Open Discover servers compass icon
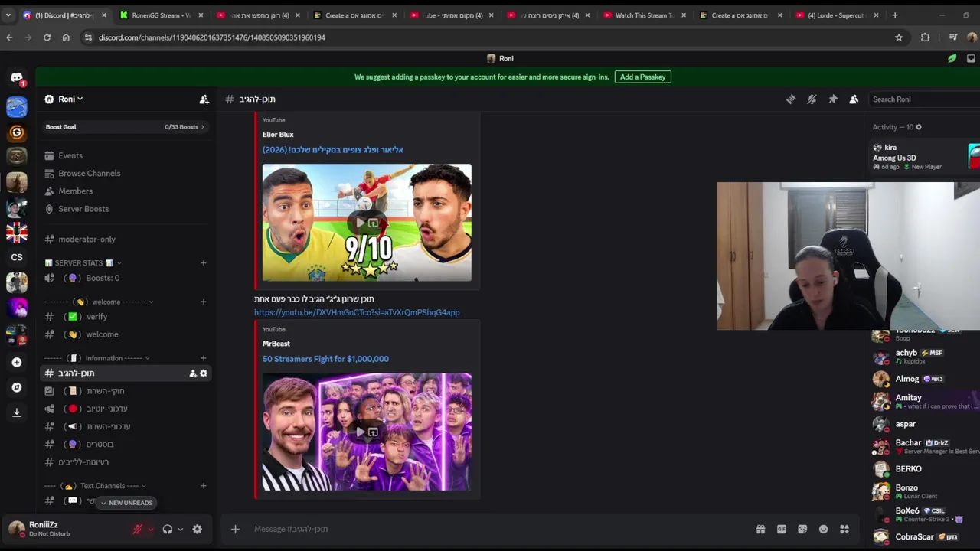 [17, 387]
